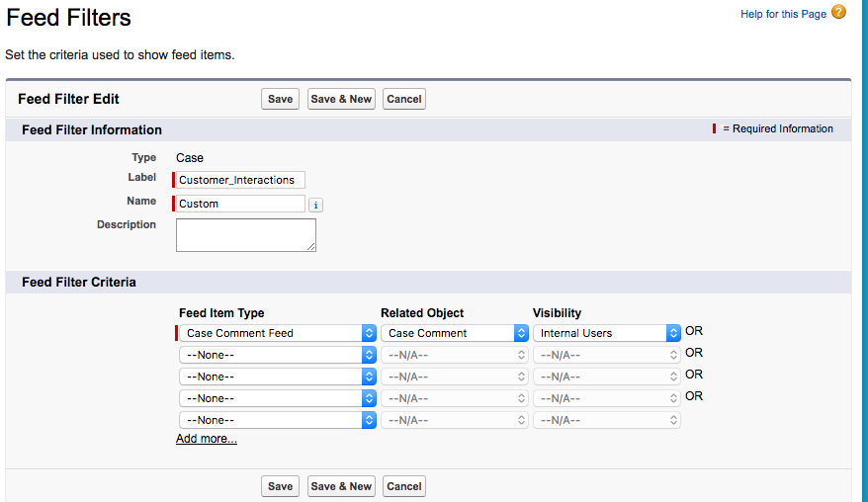Open second row Feed Item Type dropdown
Screen dimensions: 868x502
277,355
